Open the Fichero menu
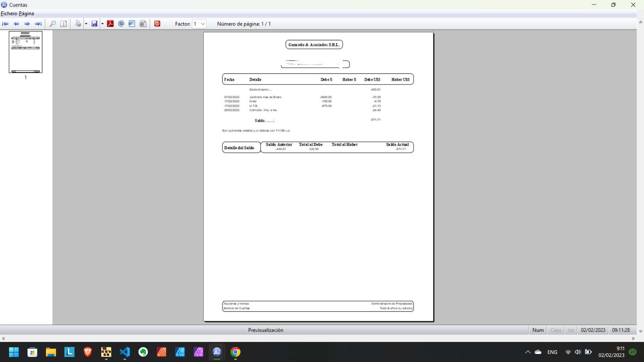The image size is (644, 362). (x=9, y=13)
